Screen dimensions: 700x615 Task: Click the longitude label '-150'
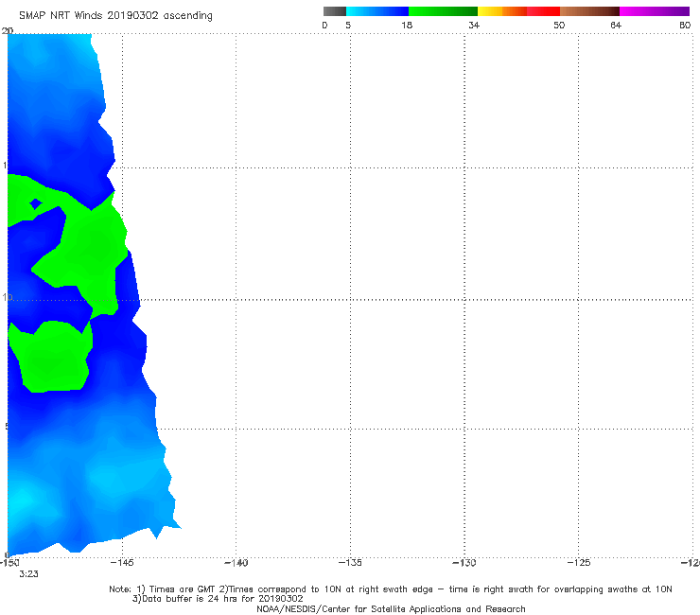pyautogui.click(x=9, y=563)
